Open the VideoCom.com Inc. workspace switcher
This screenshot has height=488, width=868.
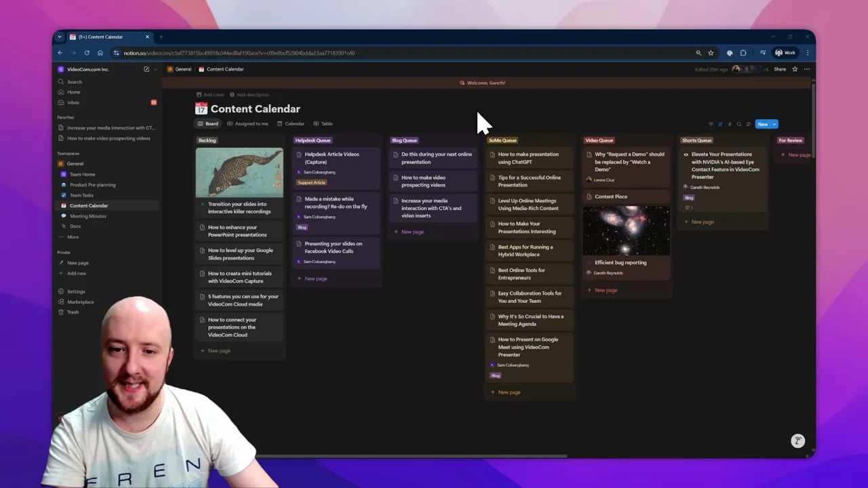(x=88, y=69)
